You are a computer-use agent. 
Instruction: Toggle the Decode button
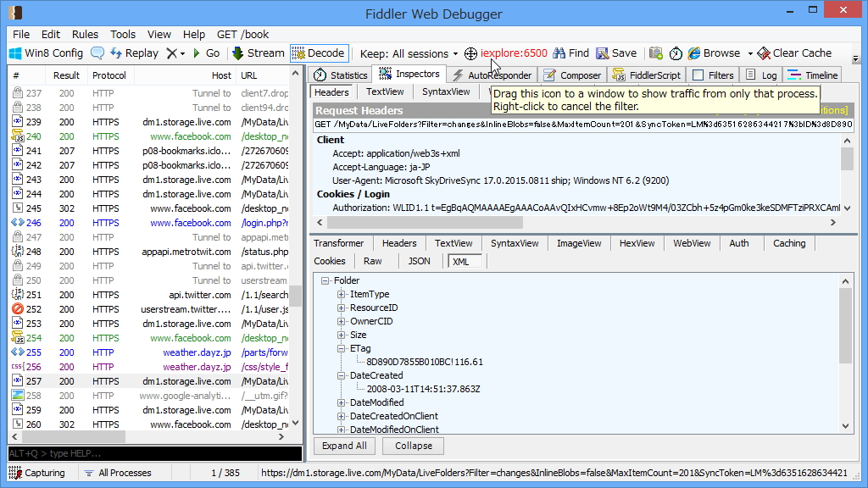[319, 53]
